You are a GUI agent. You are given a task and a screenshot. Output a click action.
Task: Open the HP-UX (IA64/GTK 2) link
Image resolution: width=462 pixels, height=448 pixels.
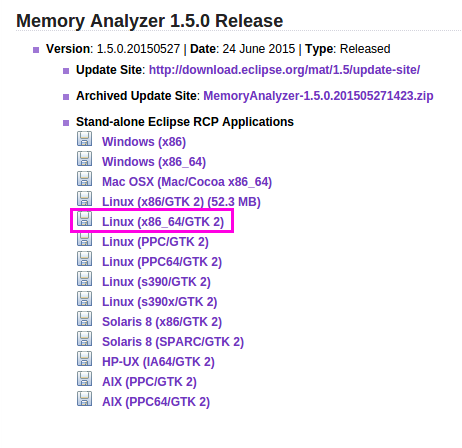(x=158, y=362)
